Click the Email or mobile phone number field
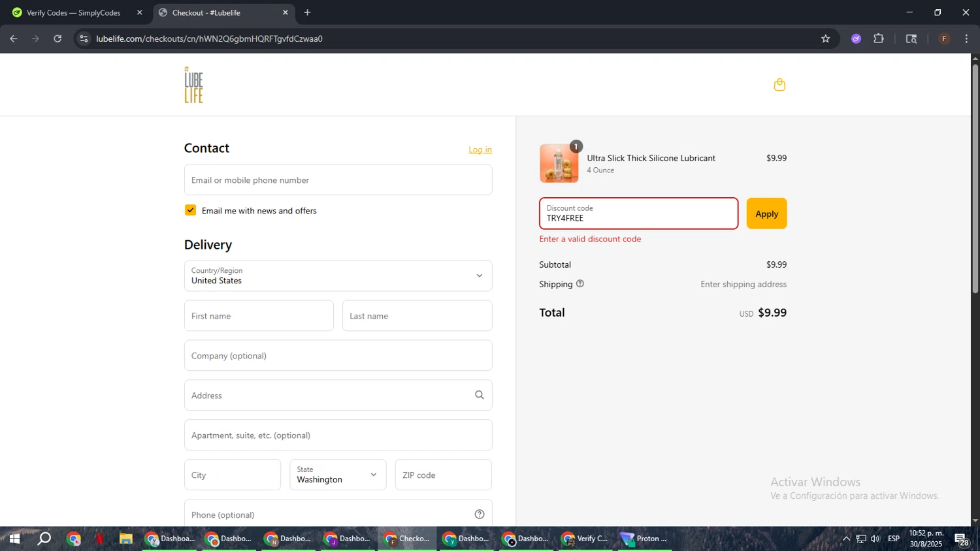This screenshot has height=551, width=980. point(338,180)
